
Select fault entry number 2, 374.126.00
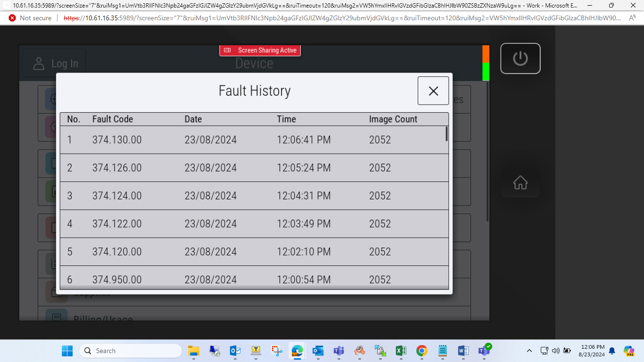pyautogui.click(x=254, y=168)
